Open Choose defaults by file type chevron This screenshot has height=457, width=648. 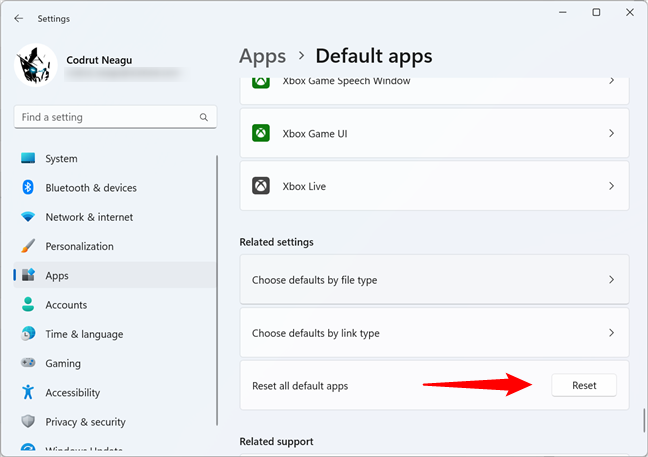click(x=611, y=280)
